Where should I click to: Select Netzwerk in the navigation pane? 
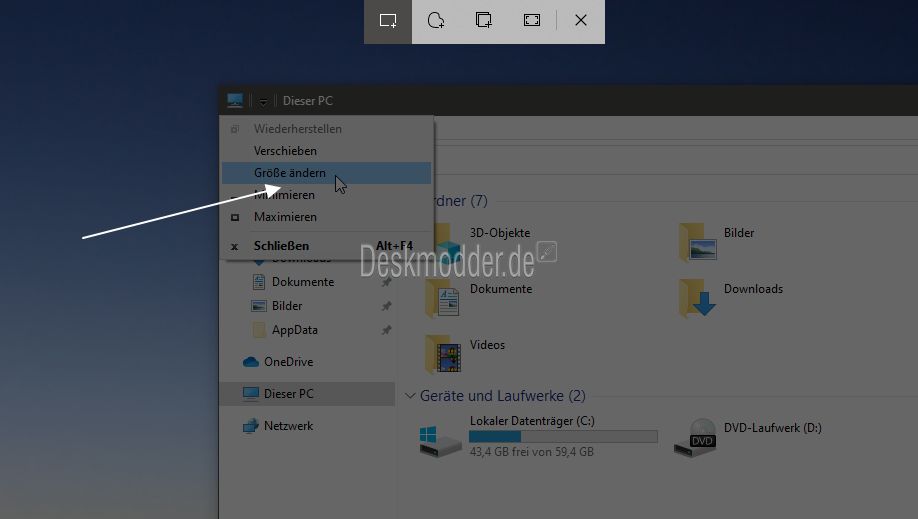click(288, 426)
